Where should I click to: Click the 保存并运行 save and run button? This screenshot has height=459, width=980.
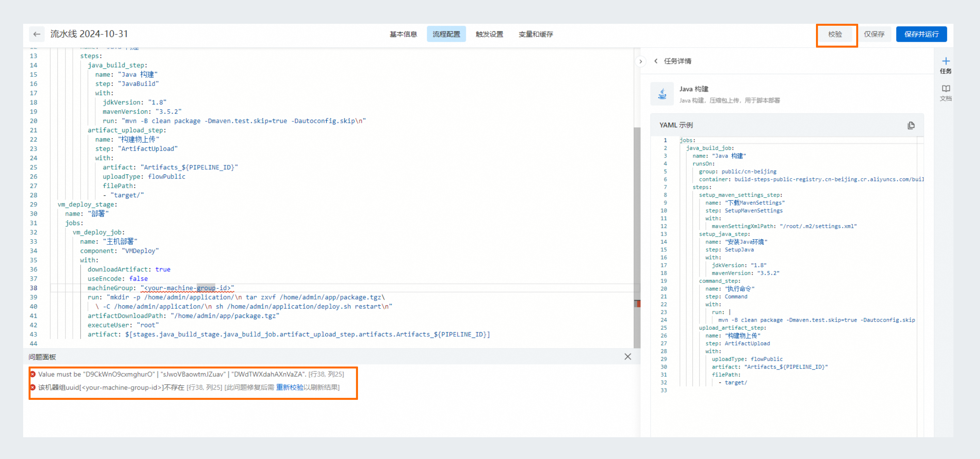(921, 34)
